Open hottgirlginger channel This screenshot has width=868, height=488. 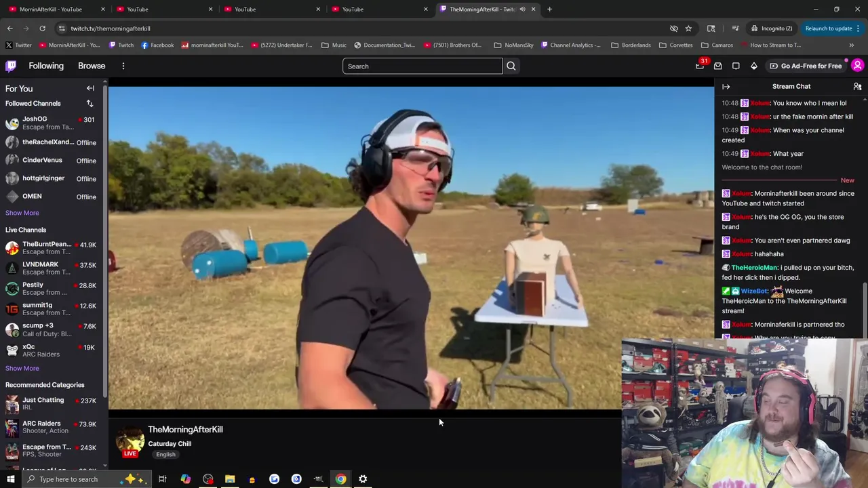point(52,178)
